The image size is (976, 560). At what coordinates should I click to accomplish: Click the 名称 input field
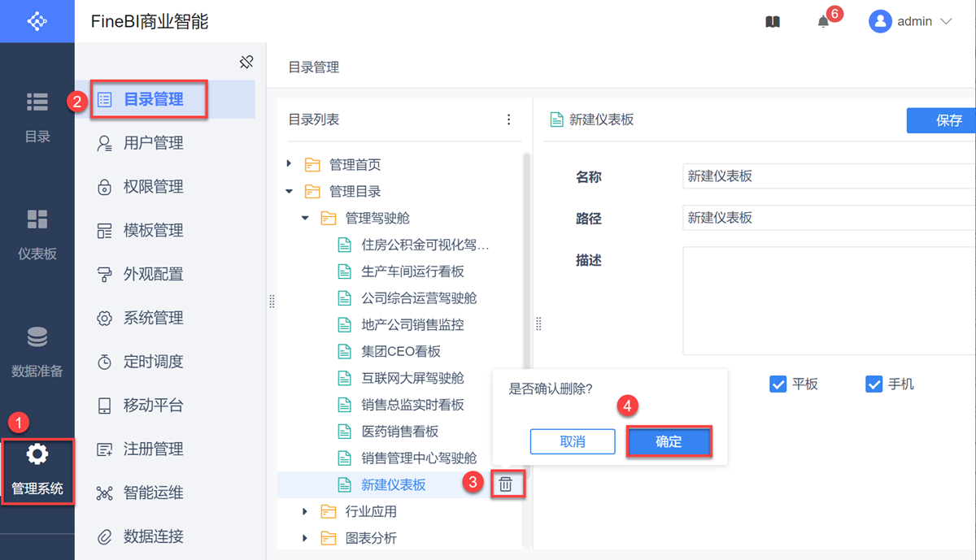[x=828, y=176]
